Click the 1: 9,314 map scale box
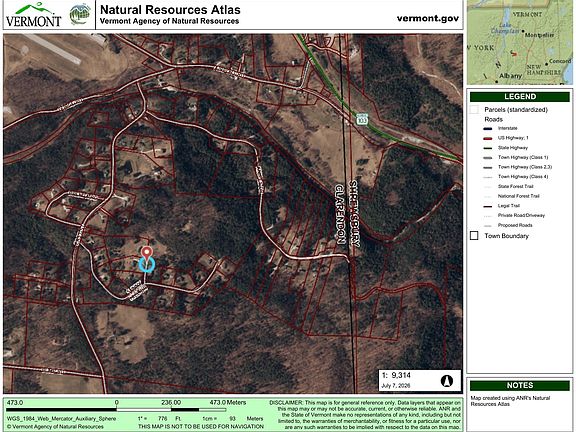The width and height of the screenshot is (576, 432). pyautogui.click(x=420, y=380)
